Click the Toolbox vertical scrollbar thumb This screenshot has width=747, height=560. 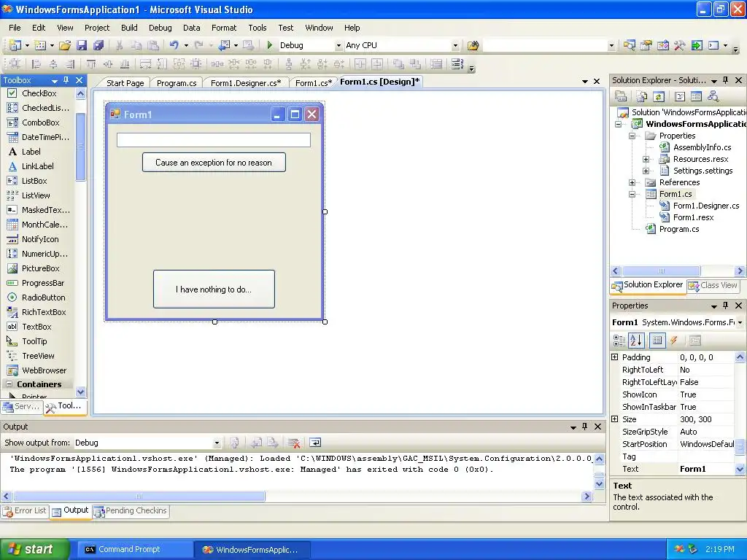pos(80,147)
